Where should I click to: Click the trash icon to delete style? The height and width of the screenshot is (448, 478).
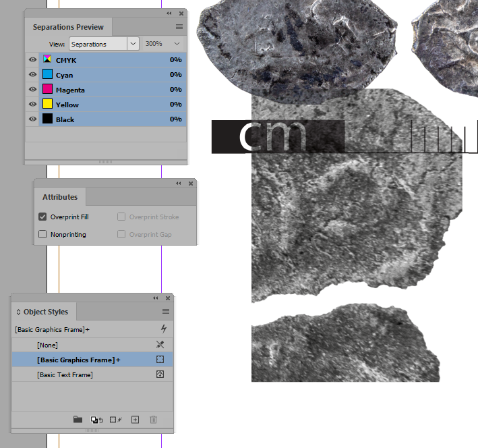pos(153,420)
